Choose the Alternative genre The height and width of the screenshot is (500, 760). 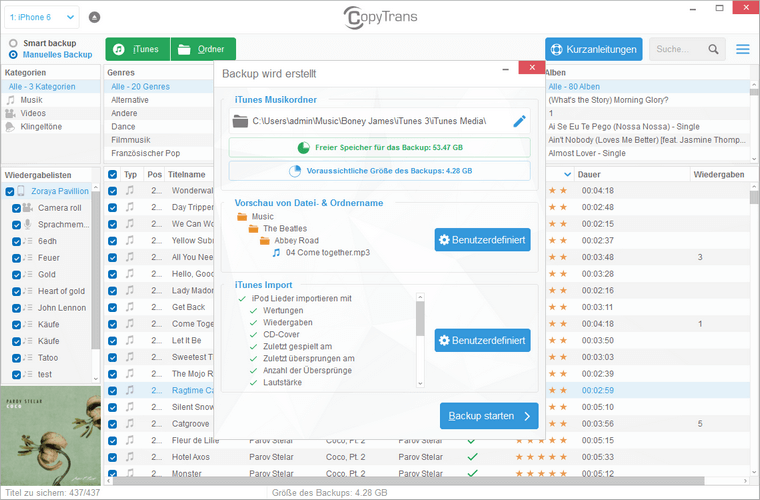click(x=129, y=100)
